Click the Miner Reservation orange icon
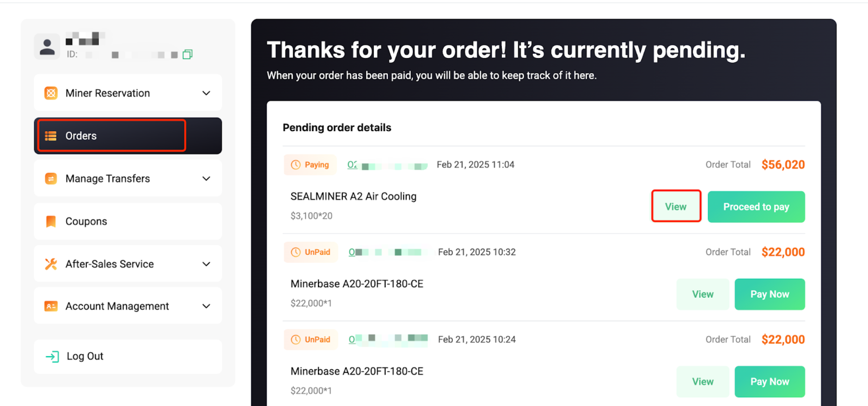Image resolution: width=868 pixels, height=406 pixels. [51, 93]
